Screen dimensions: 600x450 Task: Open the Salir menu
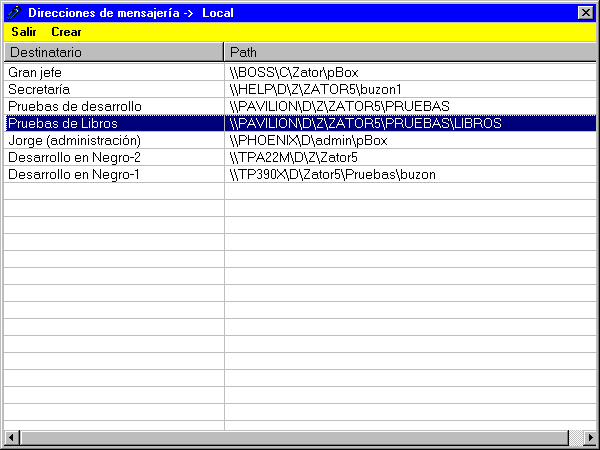click(24, 32)
